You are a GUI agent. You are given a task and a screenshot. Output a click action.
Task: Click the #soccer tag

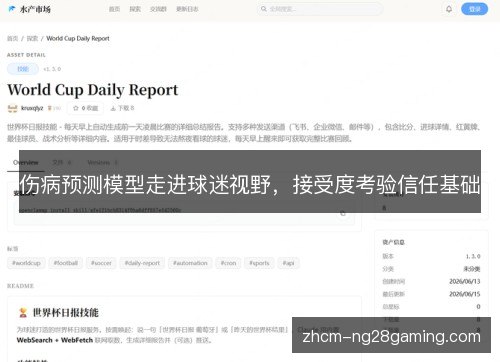coord(101,263)
